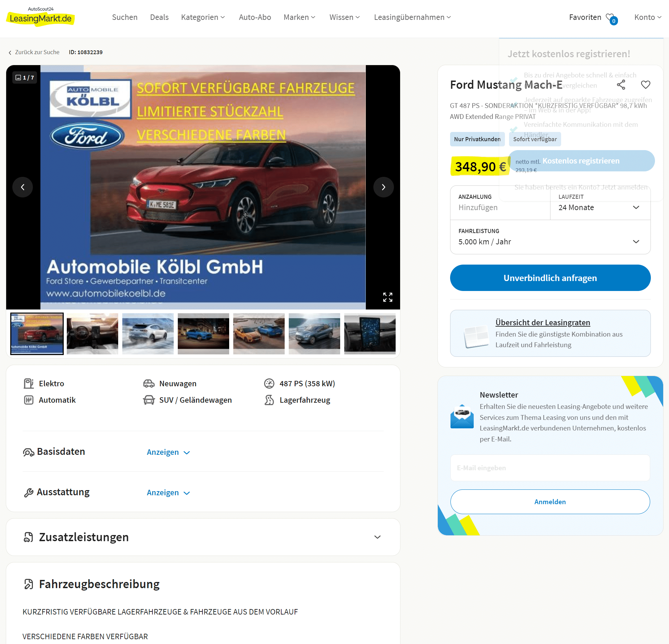Click the E-Mail eingeben newsletter field
The width and height of the screenshot is (669, 644).
550,468
